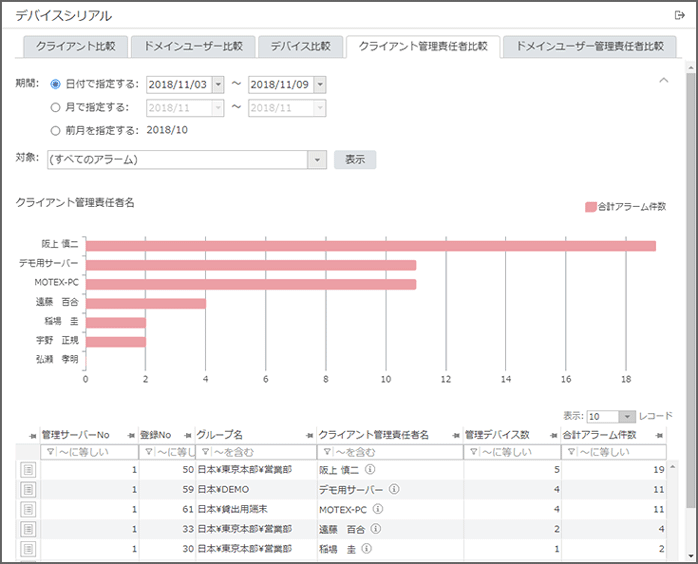Show info icon next to MOTEX-PC
Viewport: 698px width, 564px height.
tap(377, 509)
